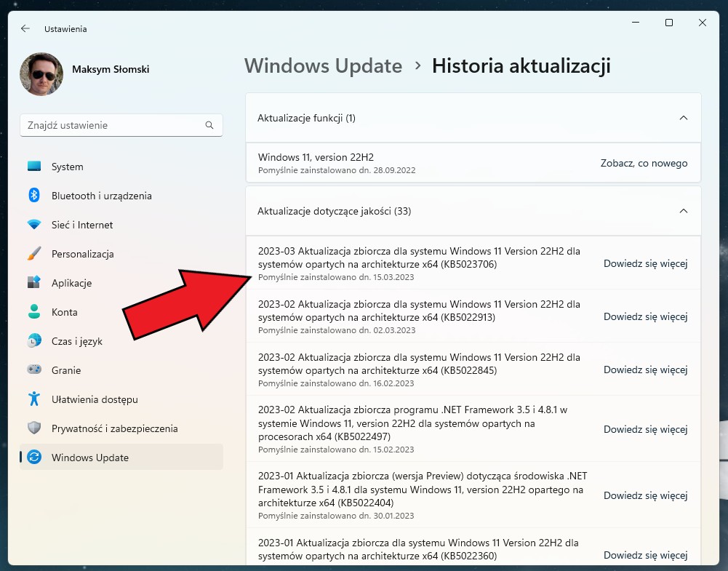Click the Windows Update sync icon
Screen dimensions: 728x571
[x=33, y=458]
